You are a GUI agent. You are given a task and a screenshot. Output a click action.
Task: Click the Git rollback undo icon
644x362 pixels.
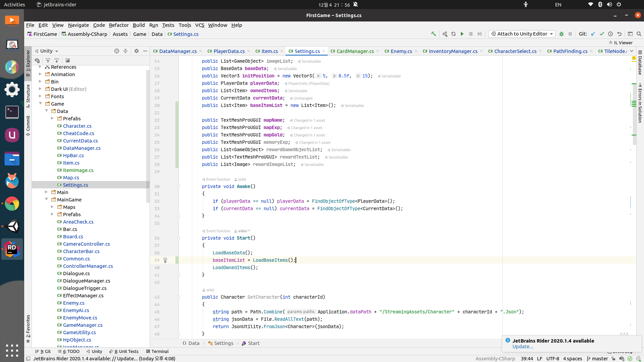coord(619,34)
